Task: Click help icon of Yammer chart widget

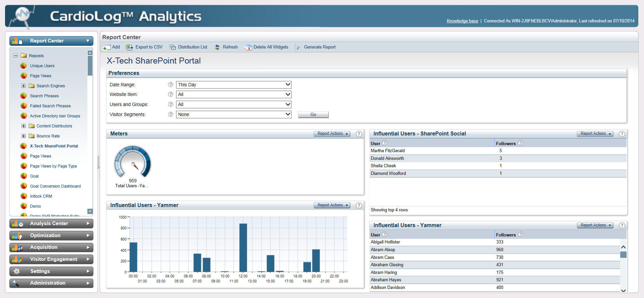Action: tap(359, 205)
